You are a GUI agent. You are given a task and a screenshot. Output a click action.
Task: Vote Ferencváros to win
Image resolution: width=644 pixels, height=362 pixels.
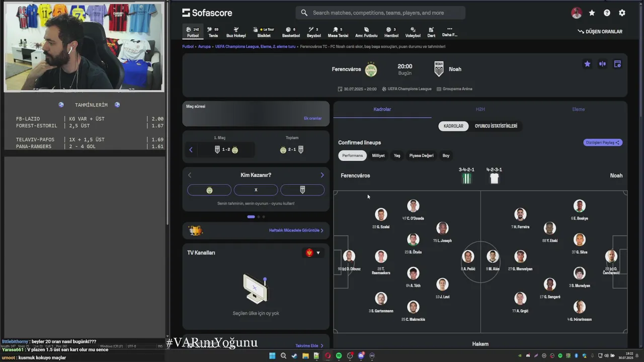[x=209, y=190]
